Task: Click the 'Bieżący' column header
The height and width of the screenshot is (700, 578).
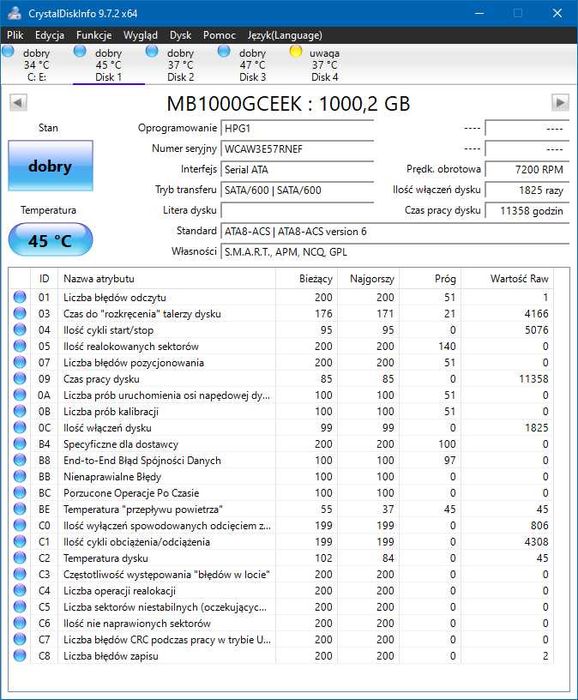Action: tap(307, 279)
